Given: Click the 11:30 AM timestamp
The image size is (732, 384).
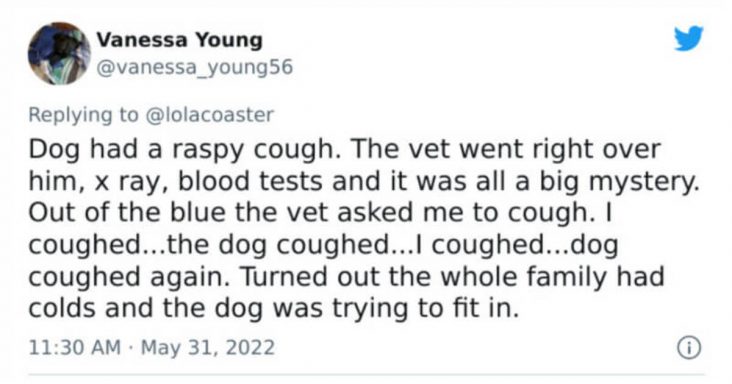Looking at the screenshot, I should 75,348.
